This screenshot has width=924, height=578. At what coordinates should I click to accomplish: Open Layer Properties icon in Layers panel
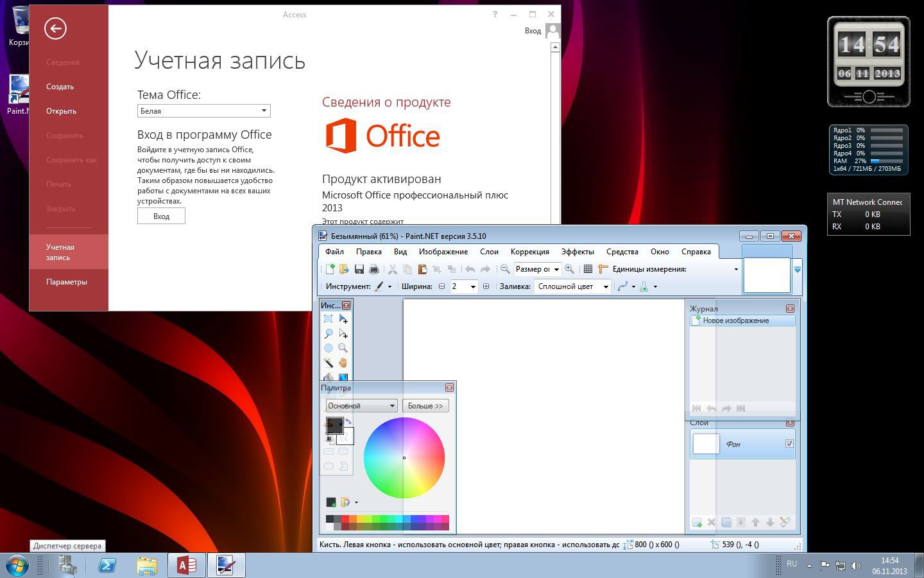point(785,522)
